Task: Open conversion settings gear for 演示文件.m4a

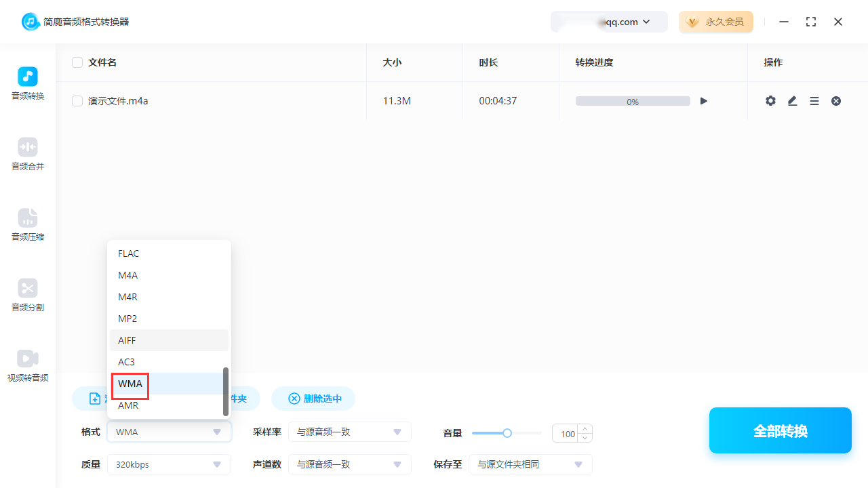Action: pos(770,100)
